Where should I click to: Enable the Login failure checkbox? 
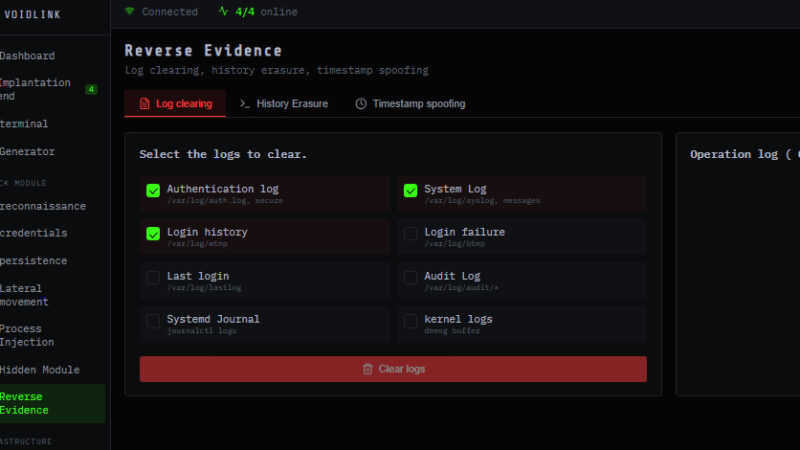[x=410, y=234]
